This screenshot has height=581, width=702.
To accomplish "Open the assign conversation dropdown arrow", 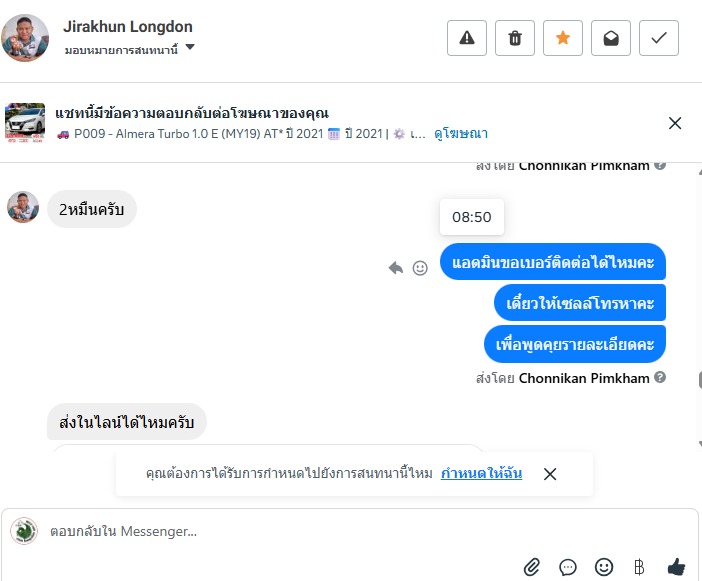I will click(x=190, y=47).
